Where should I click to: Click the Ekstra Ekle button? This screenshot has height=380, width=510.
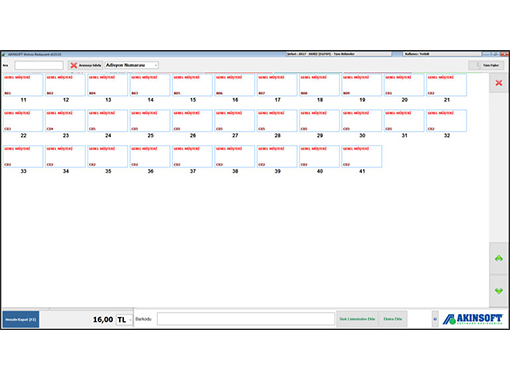[393, 319]
